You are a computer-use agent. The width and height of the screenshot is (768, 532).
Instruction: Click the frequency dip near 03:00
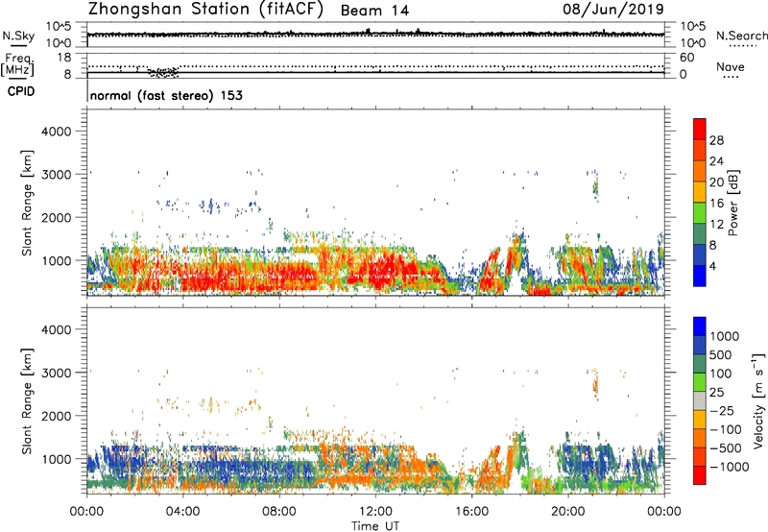163,73
